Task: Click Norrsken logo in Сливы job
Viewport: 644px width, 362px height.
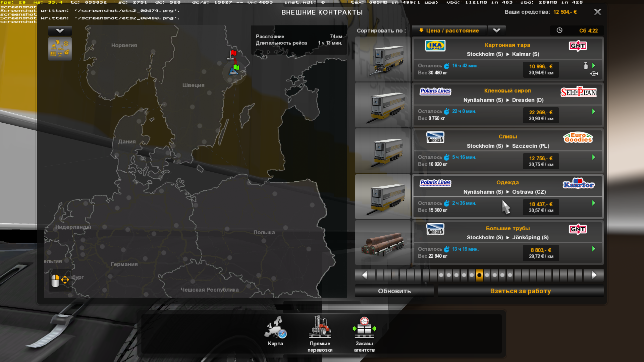Action: click(435, 137)
